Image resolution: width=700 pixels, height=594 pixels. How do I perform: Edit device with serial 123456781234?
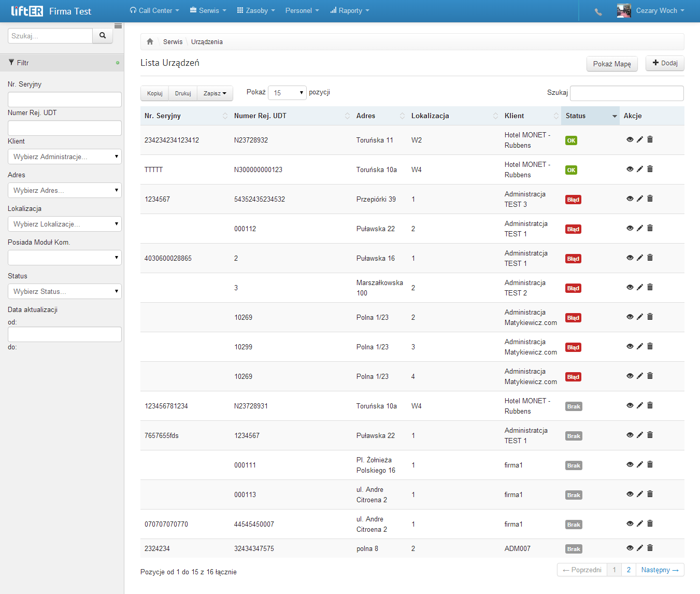tap(640, 405)
